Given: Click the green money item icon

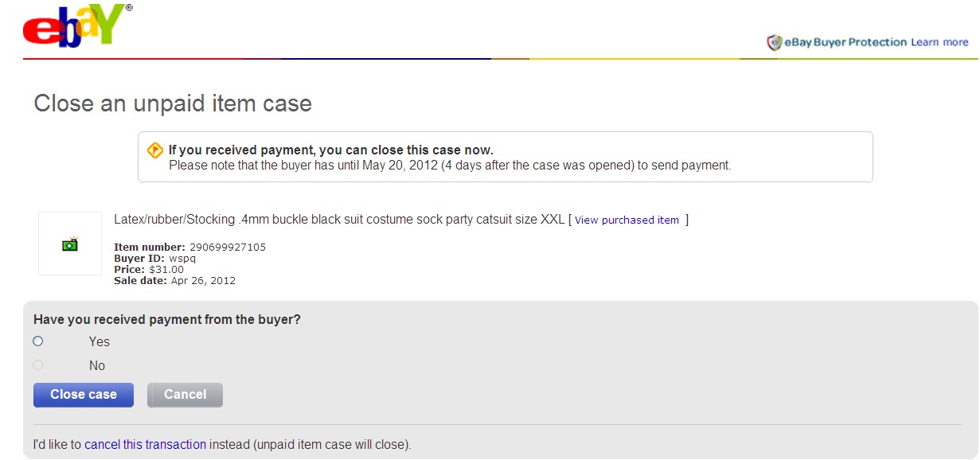Looking at the screenshot, I should (70, 244).
